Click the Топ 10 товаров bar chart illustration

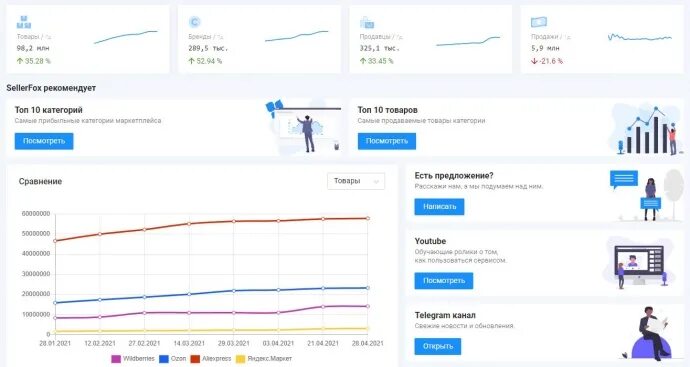647,129
